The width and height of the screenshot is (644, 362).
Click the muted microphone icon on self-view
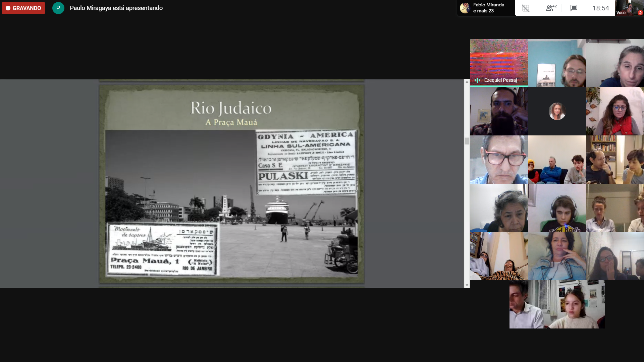(640, 13)
